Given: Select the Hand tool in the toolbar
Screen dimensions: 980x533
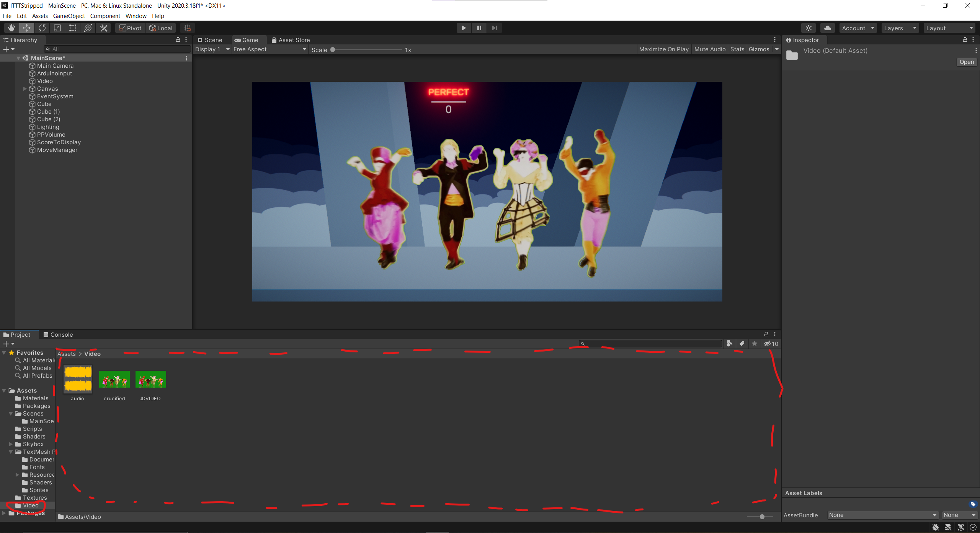Looking at the screenshot, I should pos(11,28).
